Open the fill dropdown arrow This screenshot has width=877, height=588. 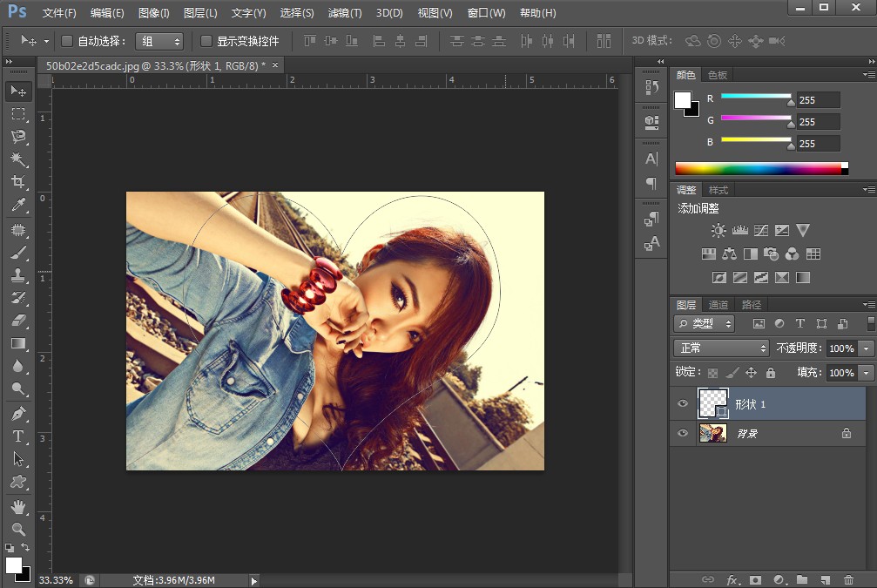pyautogui.click(x=867, y=373)
